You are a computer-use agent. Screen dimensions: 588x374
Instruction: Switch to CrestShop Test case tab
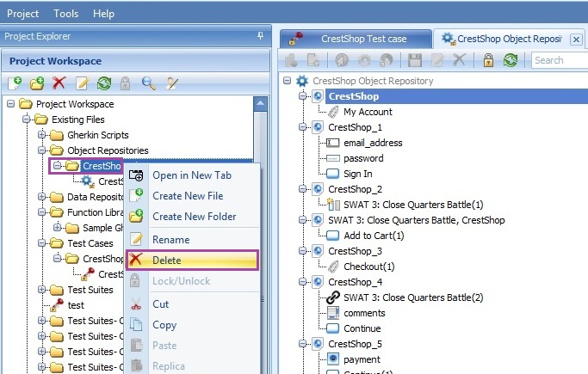(x=356, y=39)
